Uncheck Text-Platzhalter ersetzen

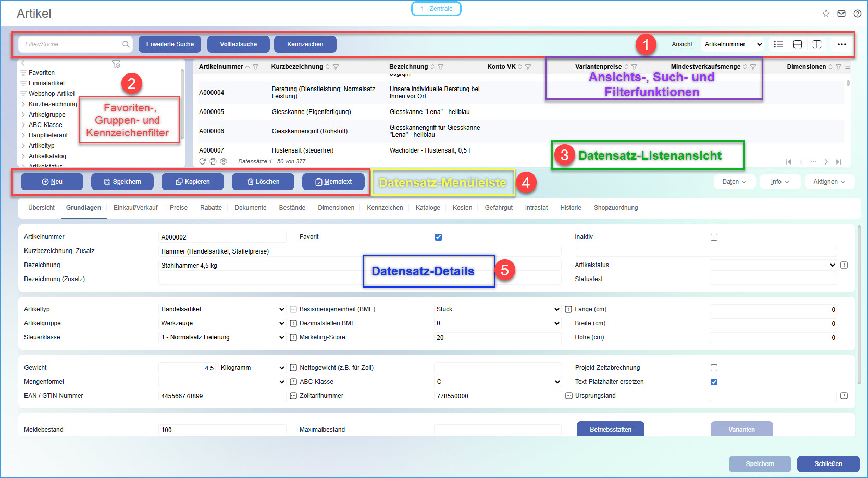(x=714, y=382)
